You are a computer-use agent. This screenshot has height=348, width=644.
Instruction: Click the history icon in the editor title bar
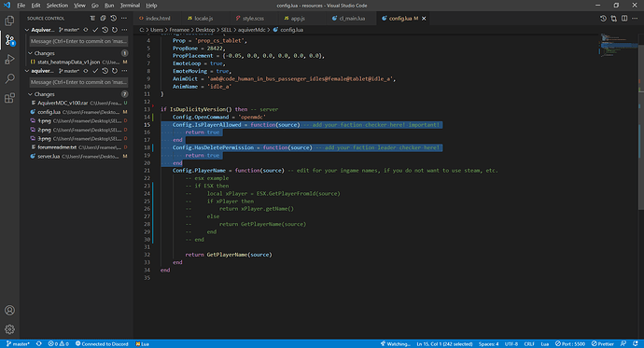pos(603,19)
